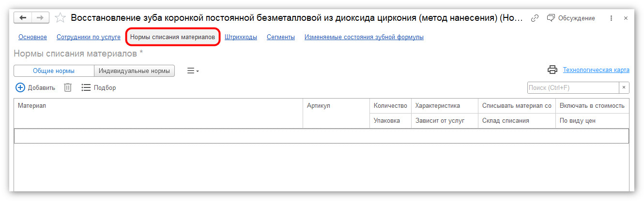Open Изменяемые состояния зубной формулы

point(364,37)
